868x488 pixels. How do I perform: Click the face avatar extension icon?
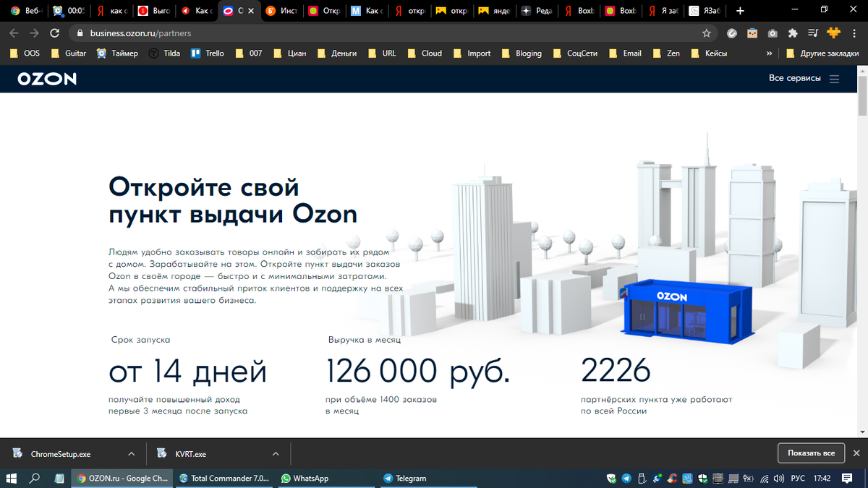tap(752, 33)
